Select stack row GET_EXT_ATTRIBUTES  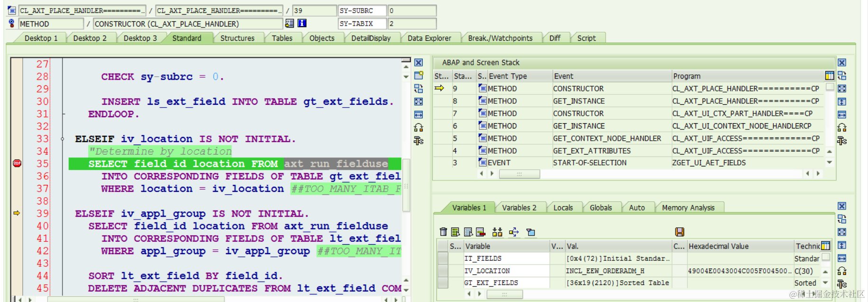coord(629,151)
